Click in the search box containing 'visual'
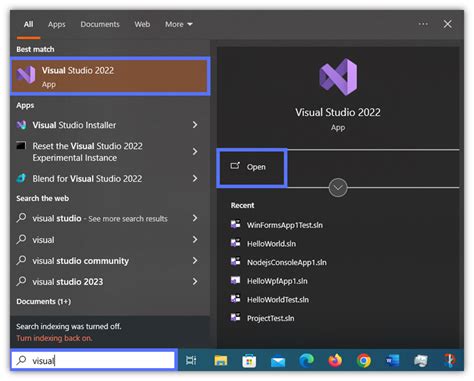The height and width of the screenshot is (381, 474). pyautogui.click(x=93, y=360)
